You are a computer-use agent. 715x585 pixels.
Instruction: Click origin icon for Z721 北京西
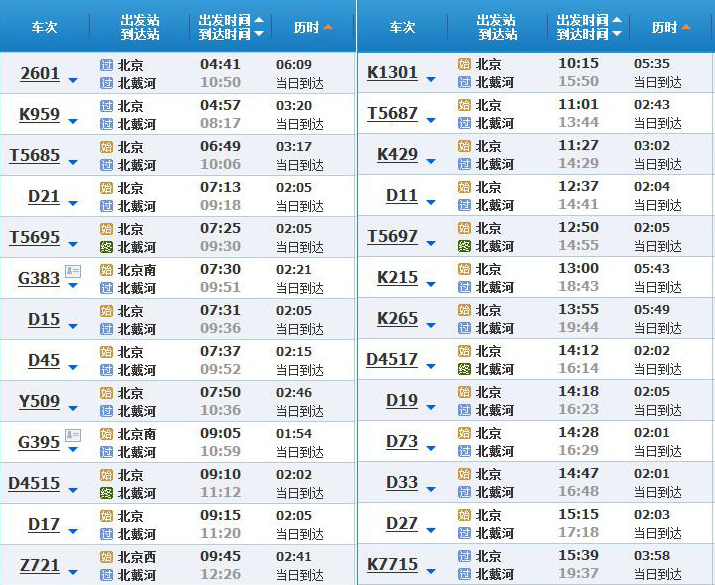(x=106, y=557)
